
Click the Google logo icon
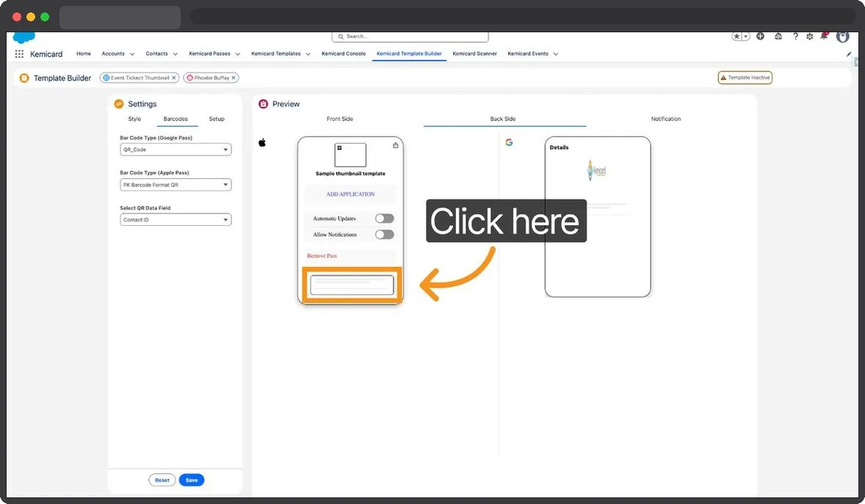point(509,142)
